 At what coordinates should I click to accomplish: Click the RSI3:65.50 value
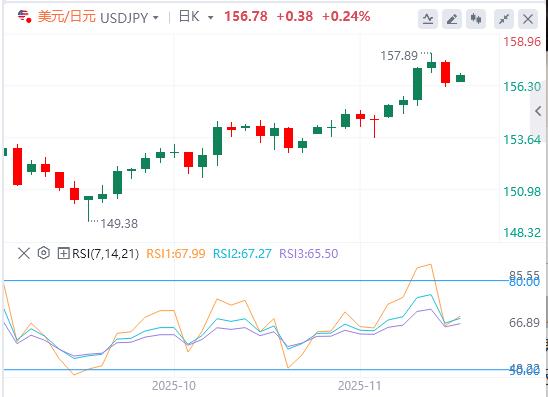point(309,253)
